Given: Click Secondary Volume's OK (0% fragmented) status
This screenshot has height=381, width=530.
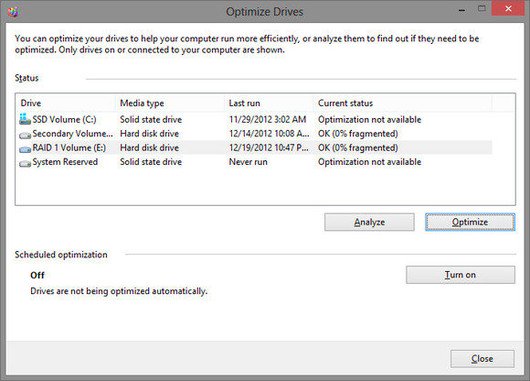Looking at the screenshot, I should point(358,134).
